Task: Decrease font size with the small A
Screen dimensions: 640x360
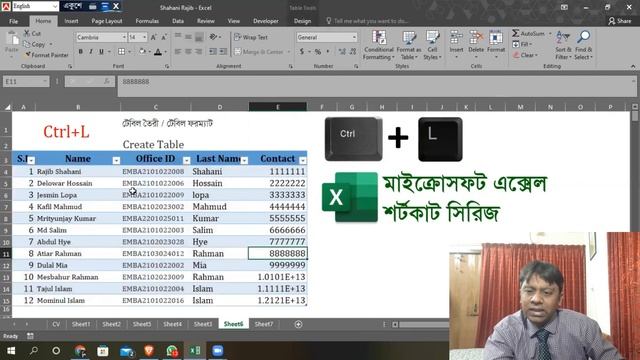Action: (x=164, y=37)
